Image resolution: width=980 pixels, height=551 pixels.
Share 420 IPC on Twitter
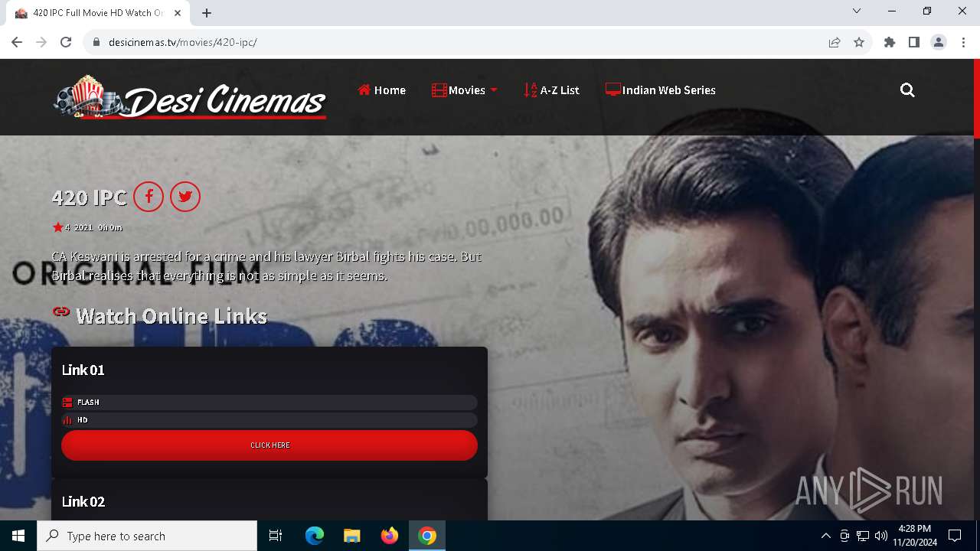tap(185, 197)
